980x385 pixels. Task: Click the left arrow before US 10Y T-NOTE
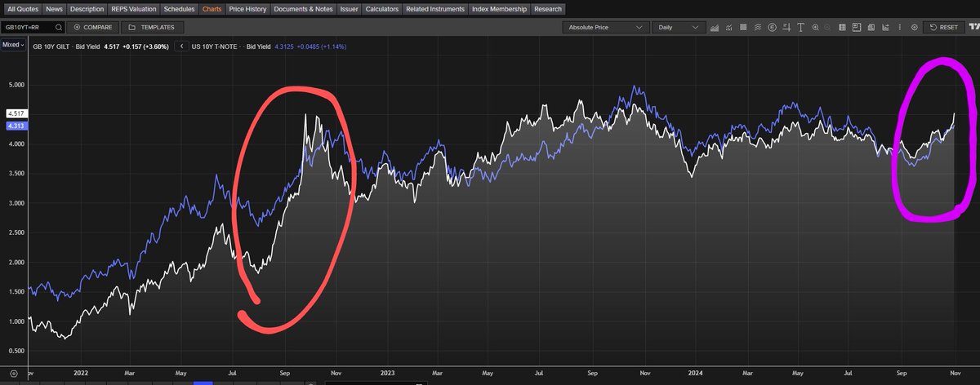(x=182, y=46)
